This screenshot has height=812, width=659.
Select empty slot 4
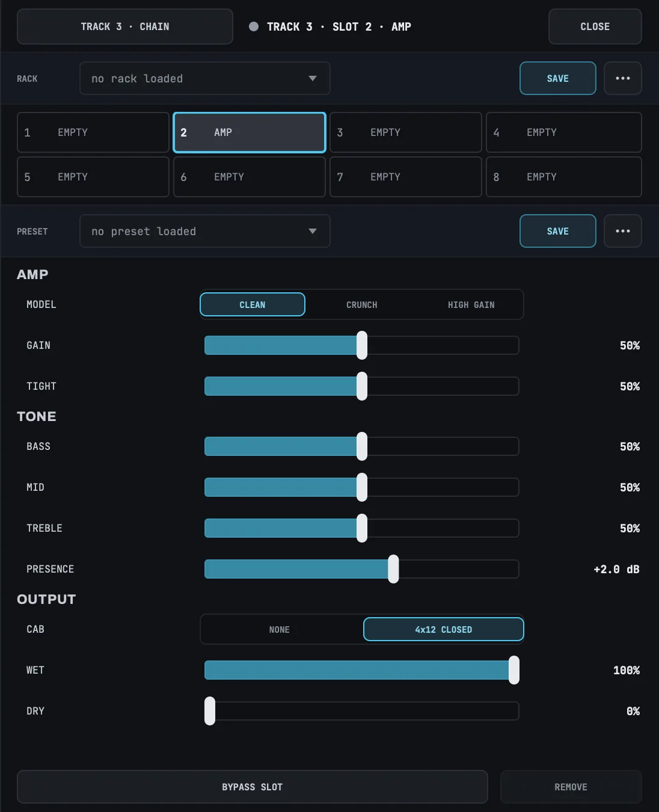click(x=564, y=132)
